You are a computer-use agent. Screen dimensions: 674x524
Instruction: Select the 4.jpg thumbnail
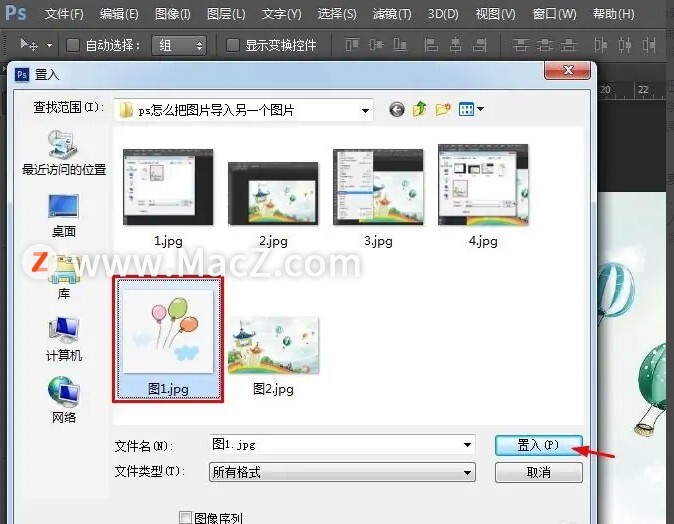(x=483, y=185)
